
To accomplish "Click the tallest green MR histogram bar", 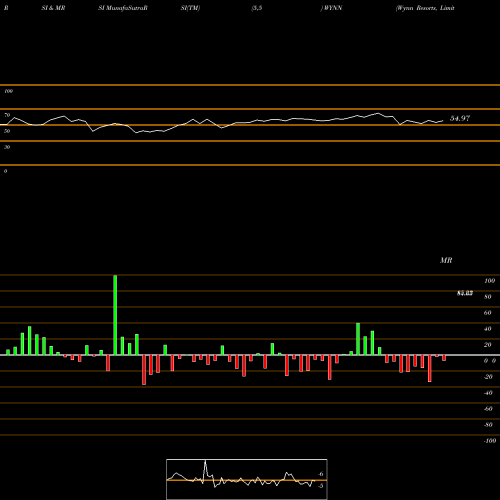I will (115, 315).
